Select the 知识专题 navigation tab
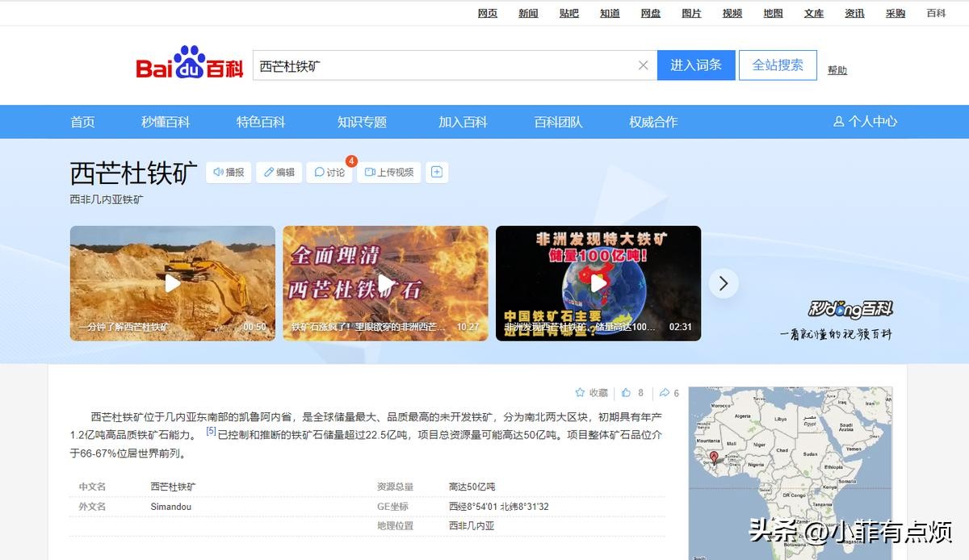The image size is (969, 560). pos(362,122)
